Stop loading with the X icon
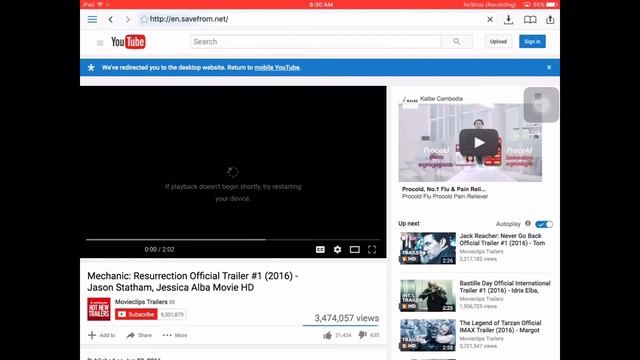 click(490, 19)
